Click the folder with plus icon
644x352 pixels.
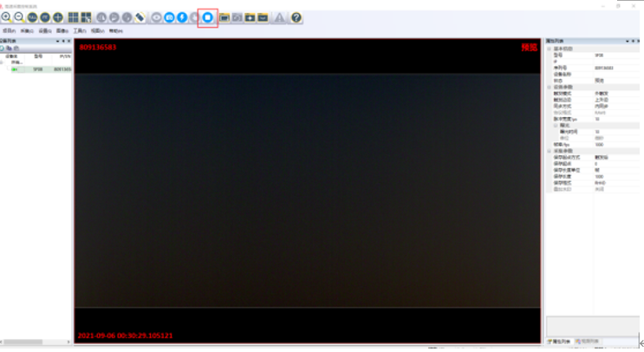pyautogui.click(x=250, y=17)
